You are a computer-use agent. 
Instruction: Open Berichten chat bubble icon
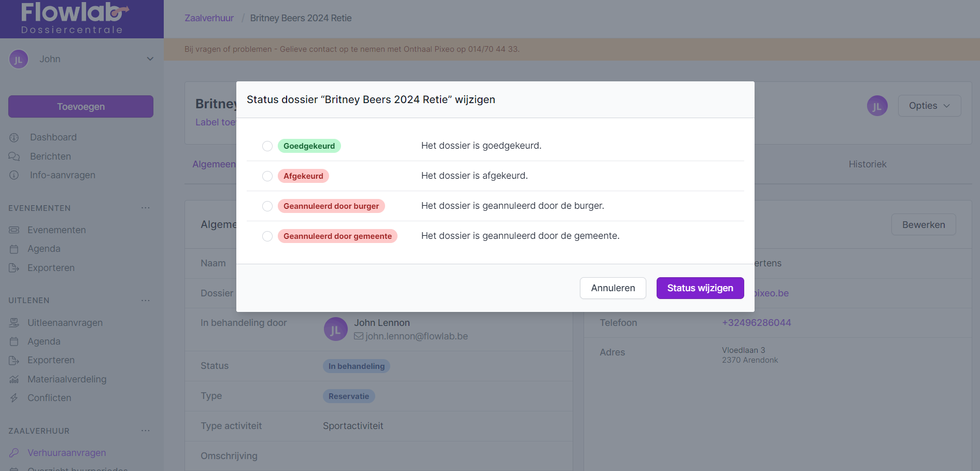(14, 156)
